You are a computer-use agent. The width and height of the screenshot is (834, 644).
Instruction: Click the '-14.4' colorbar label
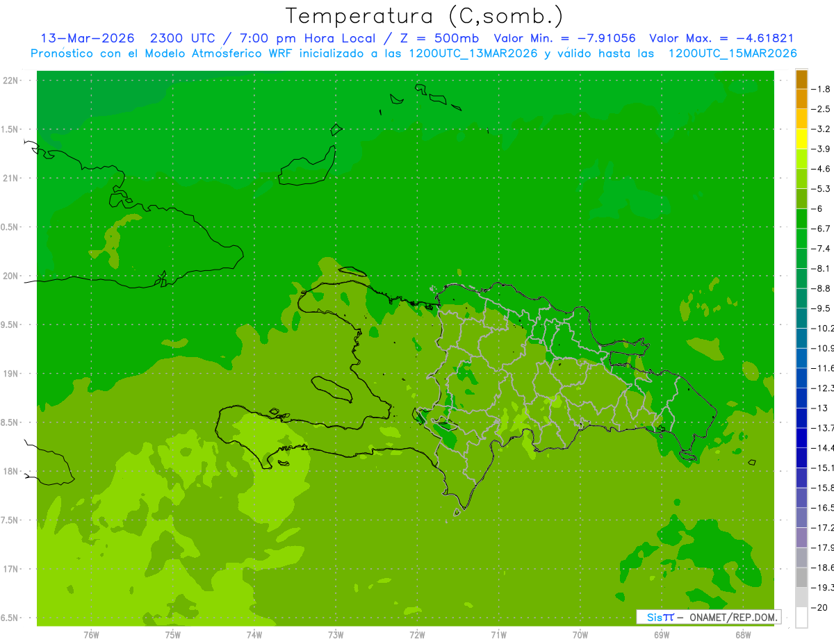pos(823,448)
